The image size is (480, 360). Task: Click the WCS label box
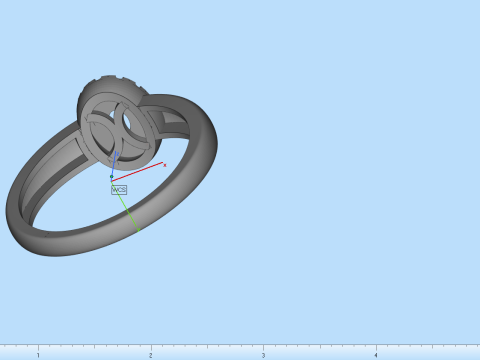(x=119, y=190)
